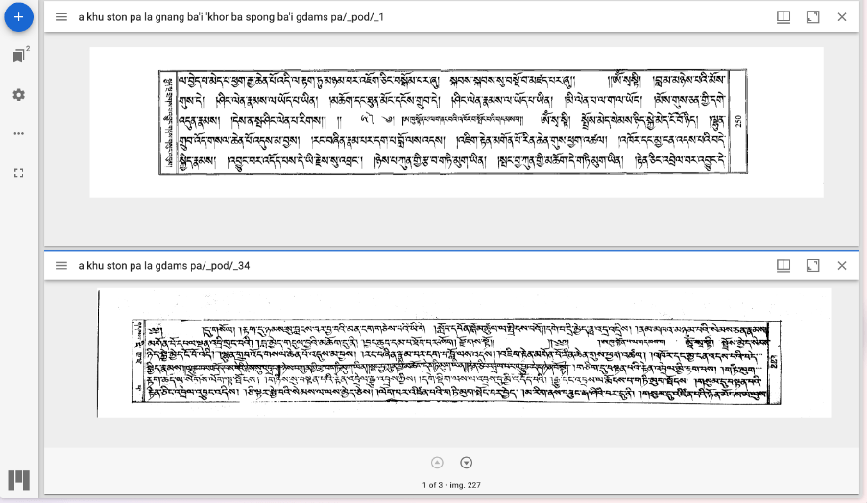Click the '1 of 3 • img. 227' label
Viewport: 868px width, 503px height.
(451, 485)
